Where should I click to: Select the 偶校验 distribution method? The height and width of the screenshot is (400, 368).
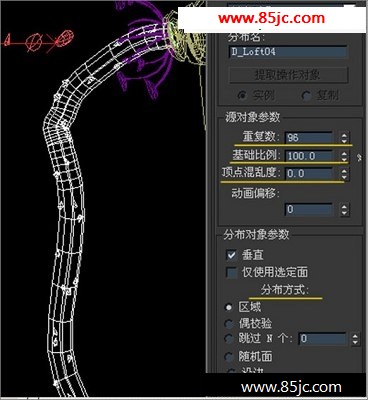tap(229, 323)
